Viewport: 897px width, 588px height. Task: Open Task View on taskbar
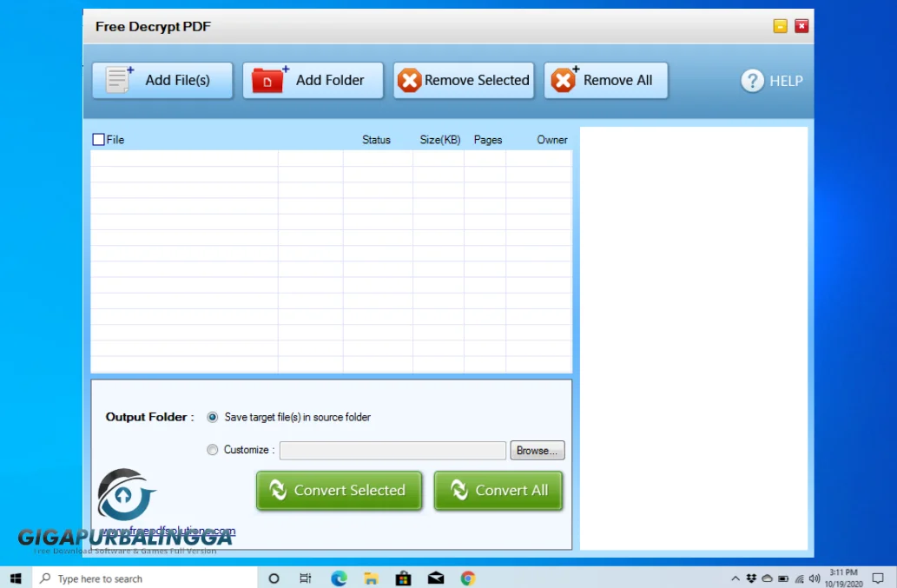click(306, 578)
